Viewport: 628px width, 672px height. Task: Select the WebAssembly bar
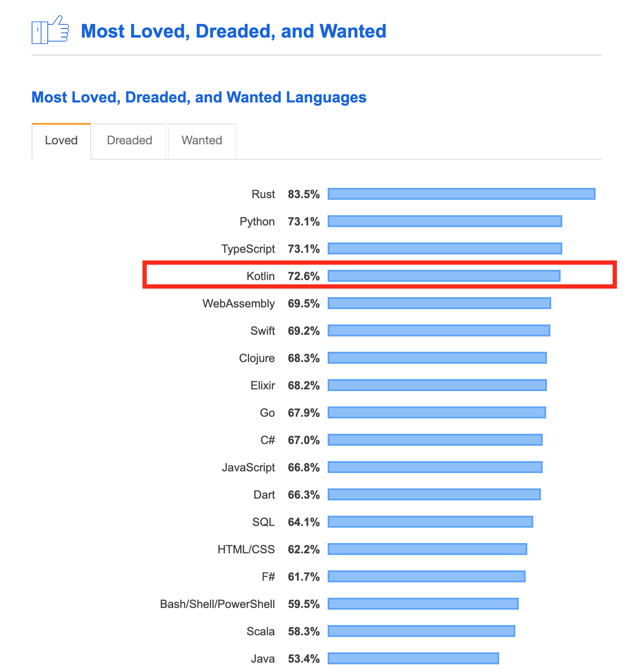(x=439, y=303)
